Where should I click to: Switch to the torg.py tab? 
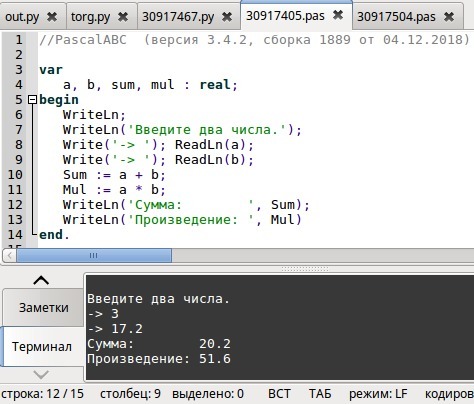(90, 17)
